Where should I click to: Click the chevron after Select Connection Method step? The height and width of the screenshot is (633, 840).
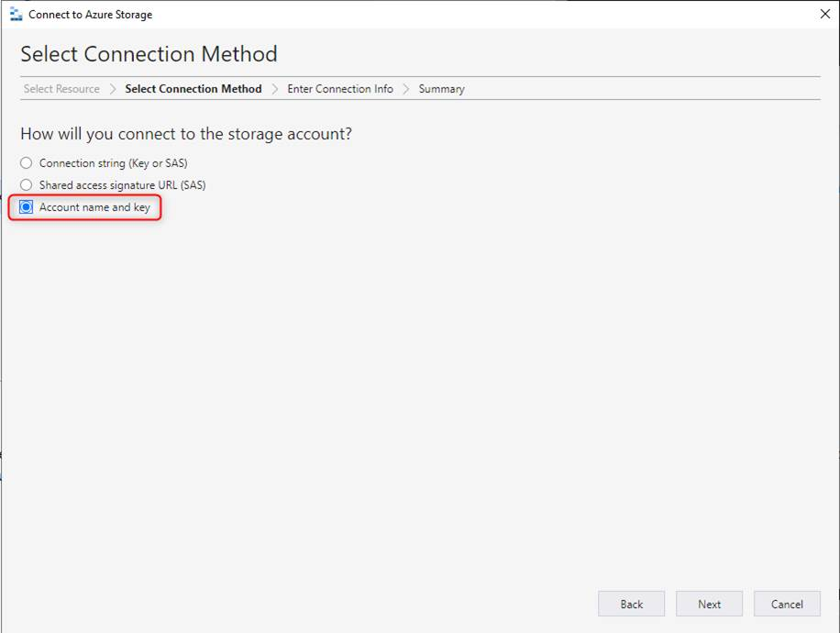(x=275, y=89)
